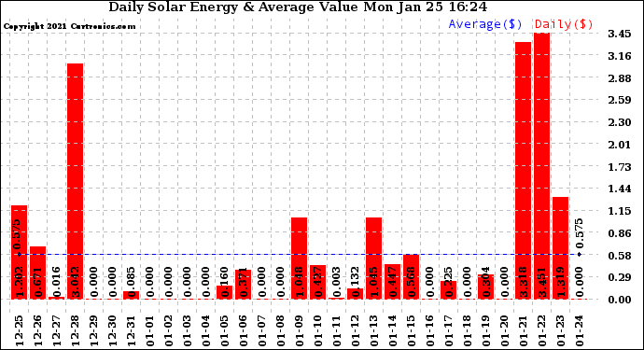Image resolution: width=644 pixels, height=350 pixels.
Task: Click the x-axis date label 01-22
Action: [541, 331]
